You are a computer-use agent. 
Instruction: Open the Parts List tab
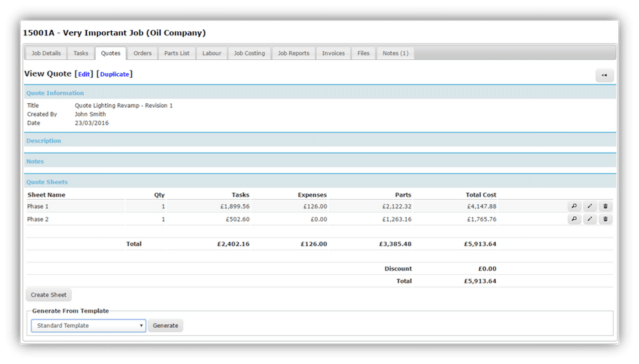(177, 53)
